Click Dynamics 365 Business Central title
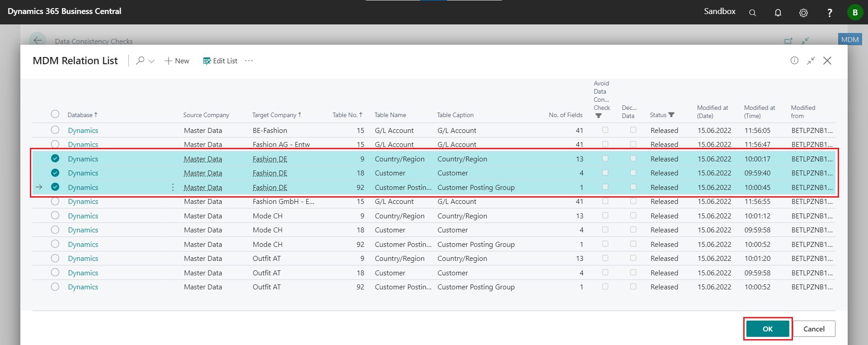The image size is (868, 345). [65, 11]
